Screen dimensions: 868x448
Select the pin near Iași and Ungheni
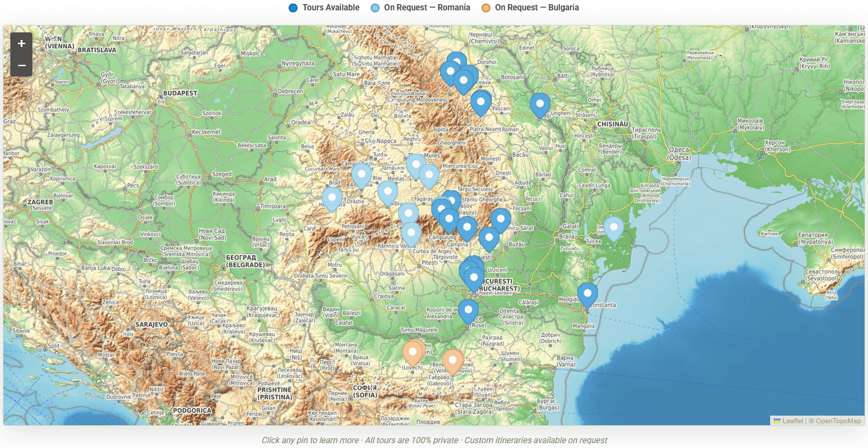click(x=539, y=103)
